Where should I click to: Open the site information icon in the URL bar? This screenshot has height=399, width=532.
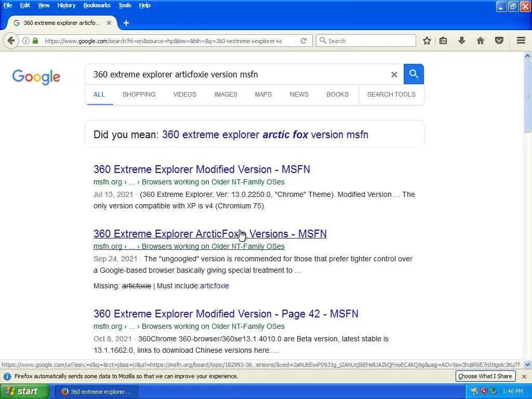[26, 41]
